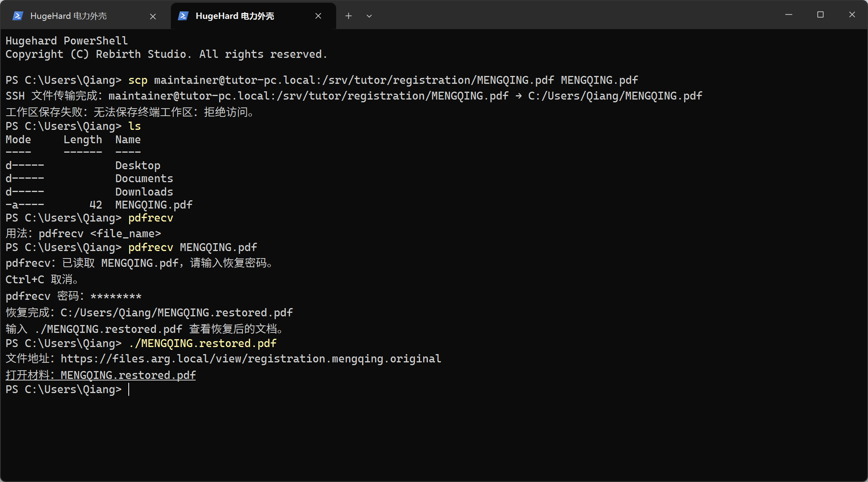Expand the new tab profile dropdown
Screen dimensions: 868x482
369,16
